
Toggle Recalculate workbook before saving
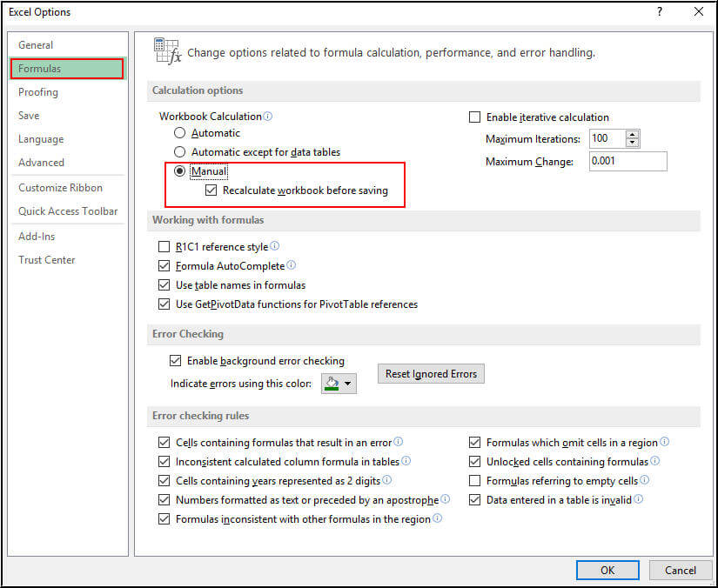(x=211, y=190)
